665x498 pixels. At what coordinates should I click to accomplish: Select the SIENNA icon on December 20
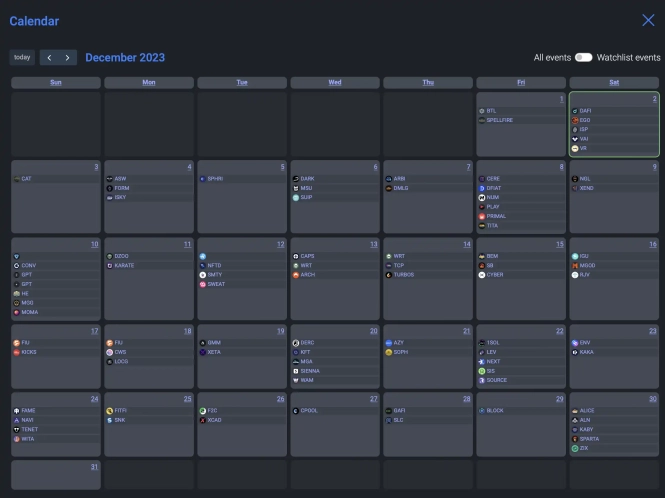pos(296,370)
